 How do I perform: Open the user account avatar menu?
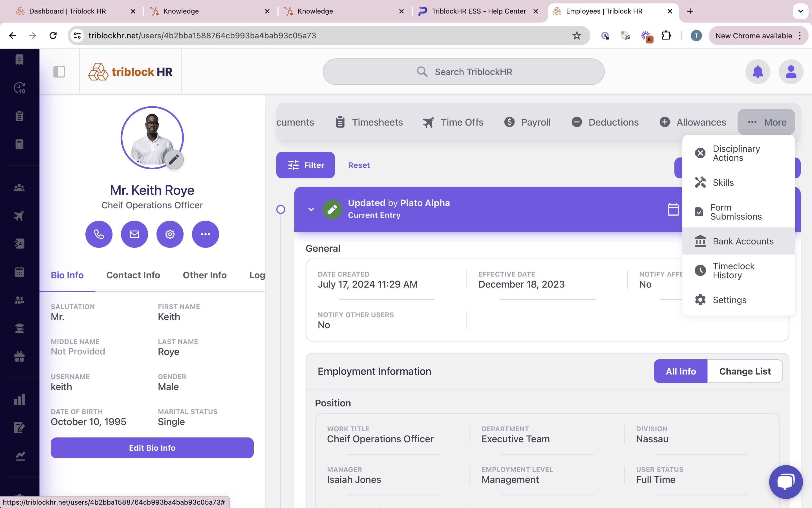(791, 72)
